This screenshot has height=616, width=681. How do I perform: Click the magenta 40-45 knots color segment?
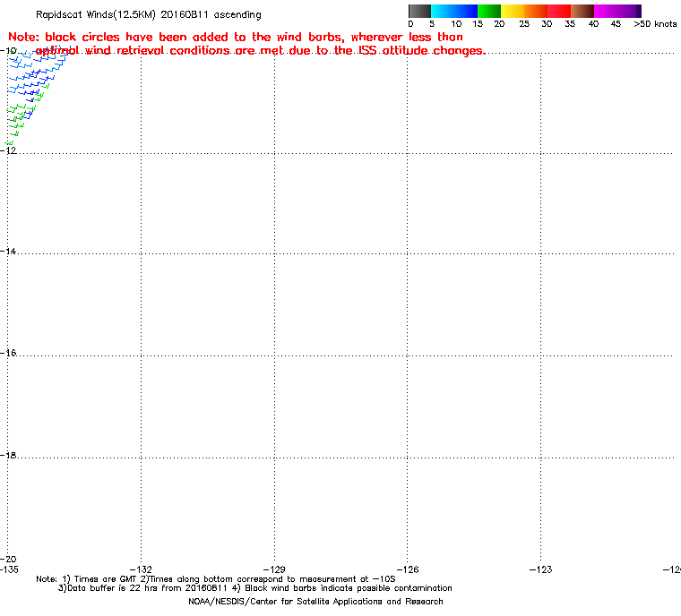[606, 11]
